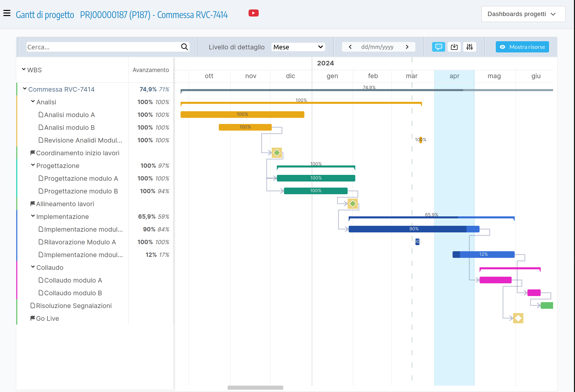The height and width of the screenshot is (392, 575).
Task: Click the flag icon next to Go Live
Action: point(32,318)
